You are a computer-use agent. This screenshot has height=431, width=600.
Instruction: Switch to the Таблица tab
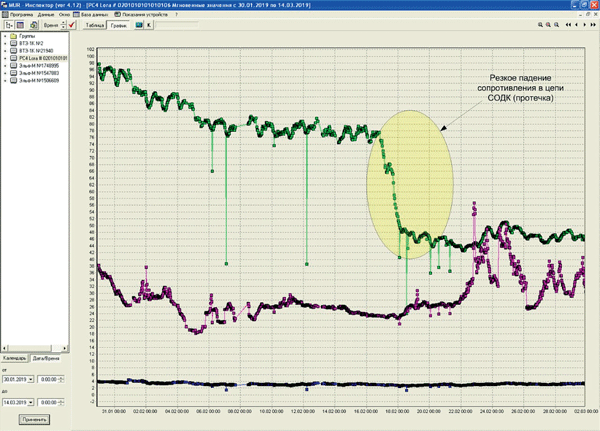(x=95, y=25)
